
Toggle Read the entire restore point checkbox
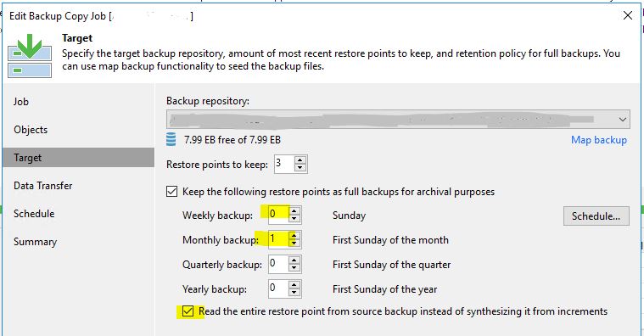(188, 311)
